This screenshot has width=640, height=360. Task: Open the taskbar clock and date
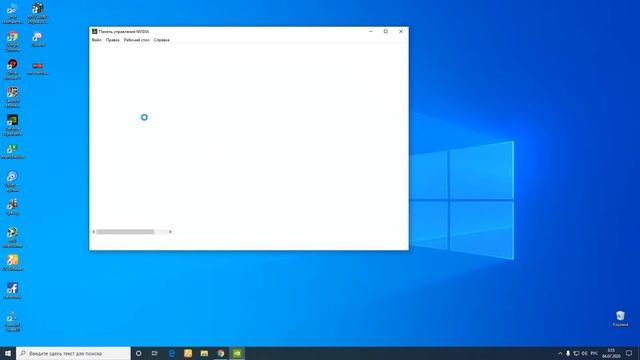[x=611, y=353]
